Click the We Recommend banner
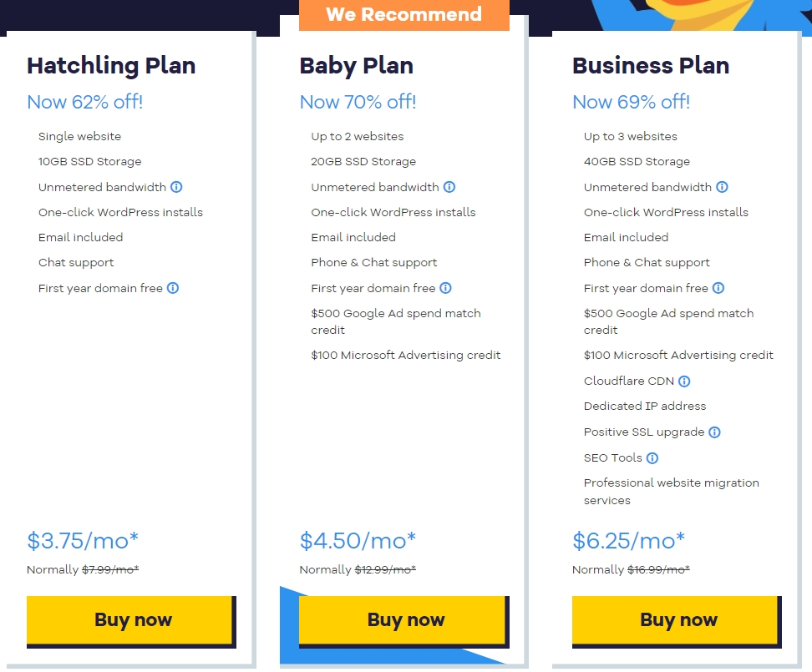Image resolution: width=812 pixels, height=672 pixels. pos(404,15)
